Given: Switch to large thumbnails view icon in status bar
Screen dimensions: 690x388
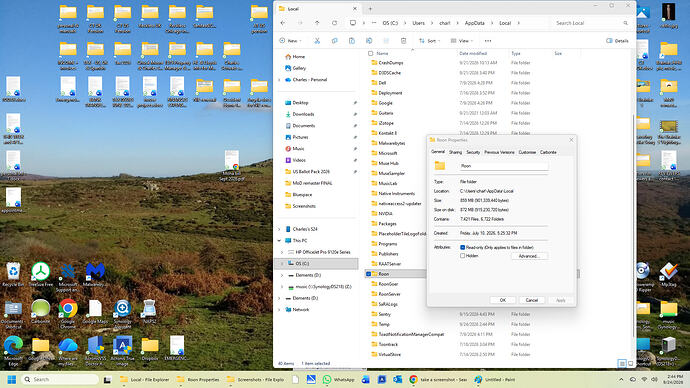Looking at the screenshot, I should [x=631, y=363].
